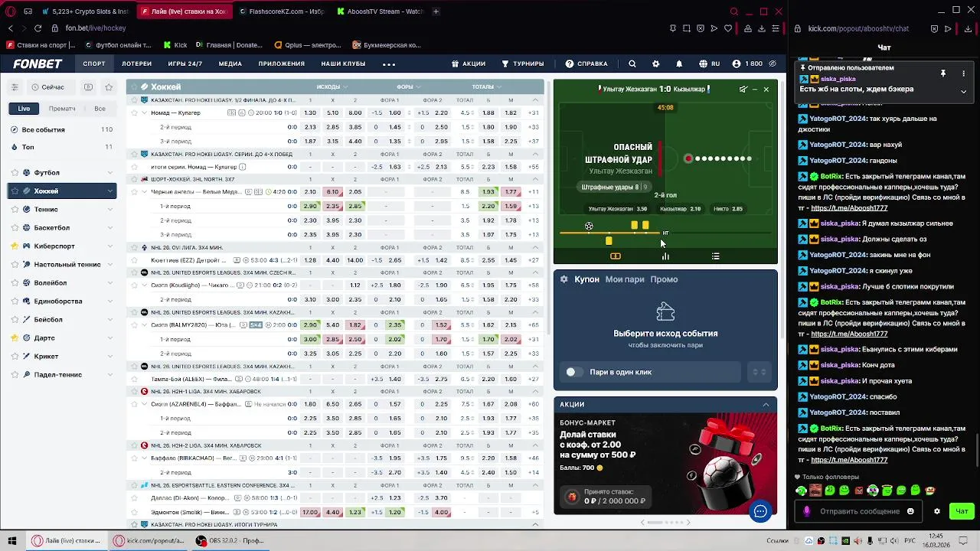The image size is (980, 551).
Task: Select Все события row in sidebar
Action: [x=62, y=130]
